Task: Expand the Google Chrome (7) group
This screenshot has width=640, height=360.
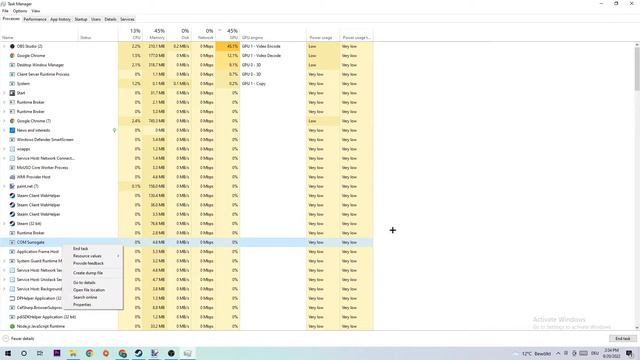Action: point(4,121)
